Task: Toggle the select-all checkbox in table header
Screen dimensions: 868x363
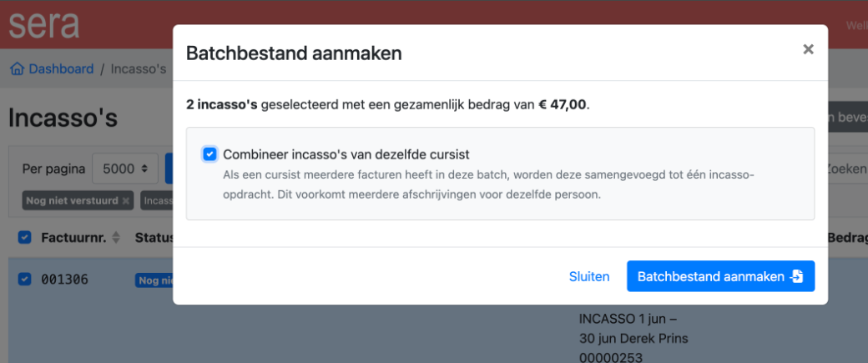Action: pos(24,238)
